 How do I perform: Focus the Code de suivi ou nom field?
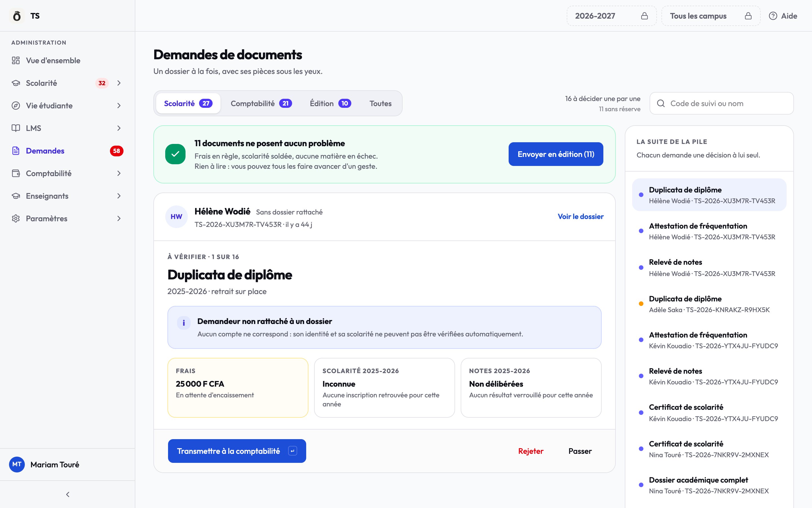[721, 104]
